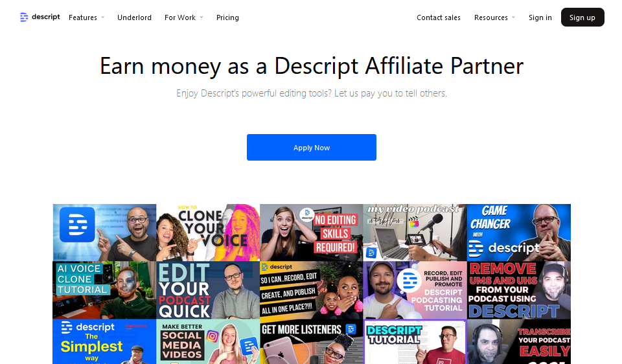The width and height of the screenshot is (622, 364).
Task: Open the Underlord page
Action: tap(135, 17)
